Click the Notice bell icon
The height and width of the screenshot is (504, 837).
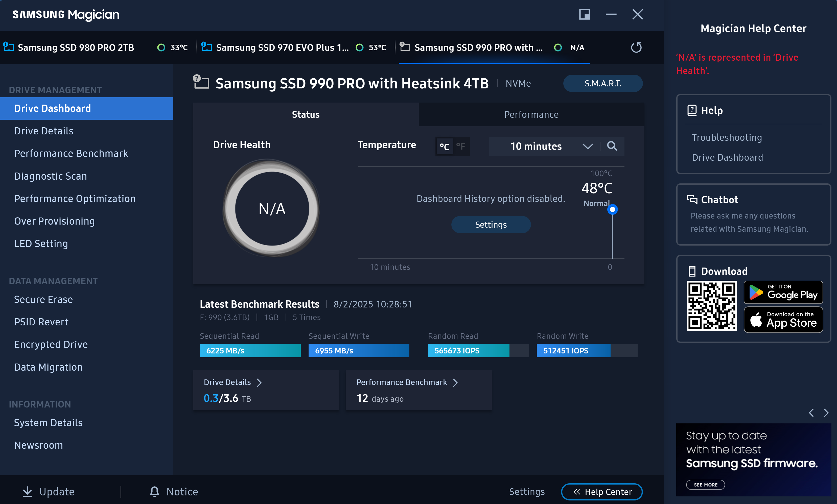coord(154,491)
